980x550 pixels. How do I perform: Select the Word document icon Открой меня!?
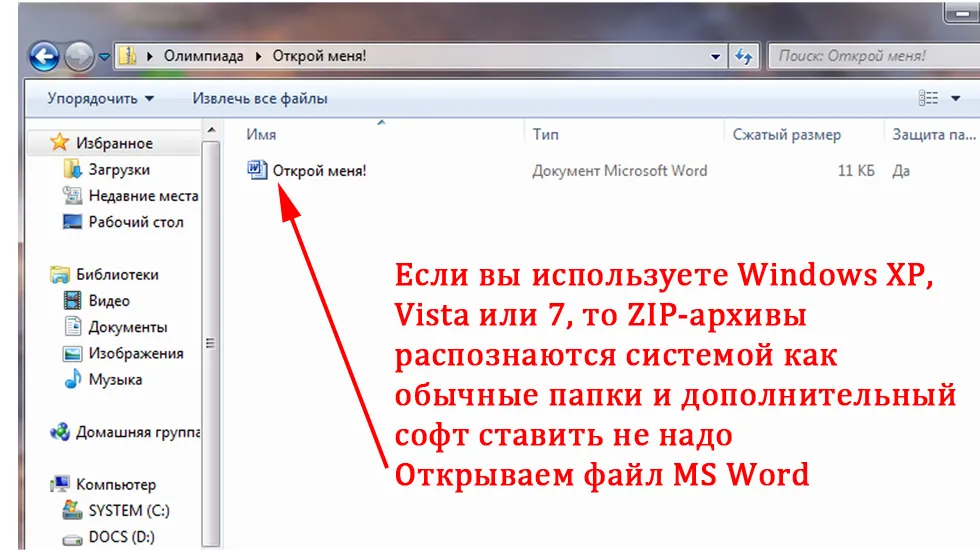257,170
